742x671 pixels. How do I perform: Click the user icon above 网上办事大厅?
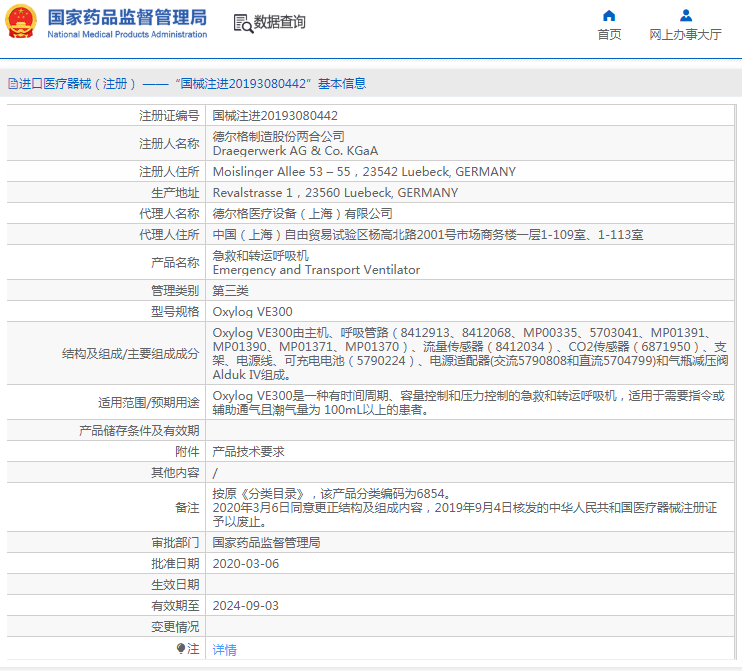click(x=686, y=16)
